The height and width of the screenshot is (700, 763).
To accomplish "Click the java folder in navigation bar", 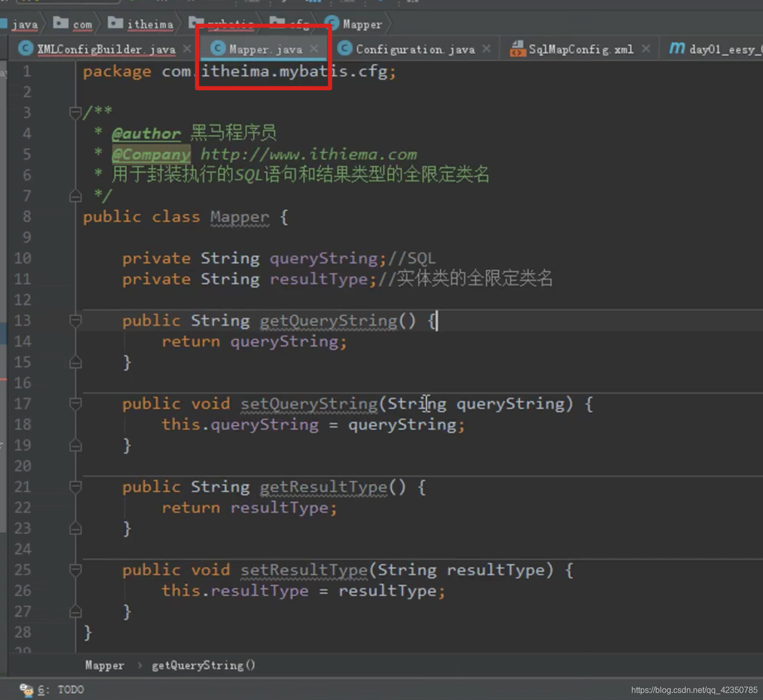I will pos(20,24).
